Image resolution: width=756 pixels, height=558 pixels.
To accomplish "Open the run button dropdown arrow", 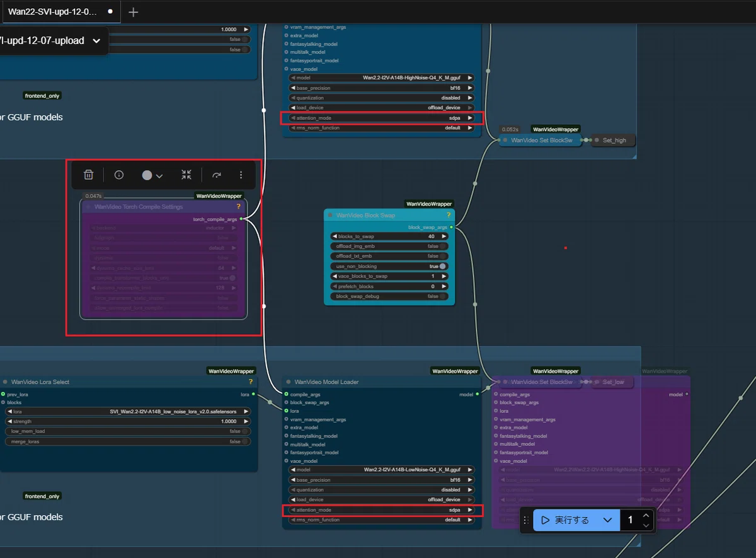I will pyautogui.click(x=607, y=520).
